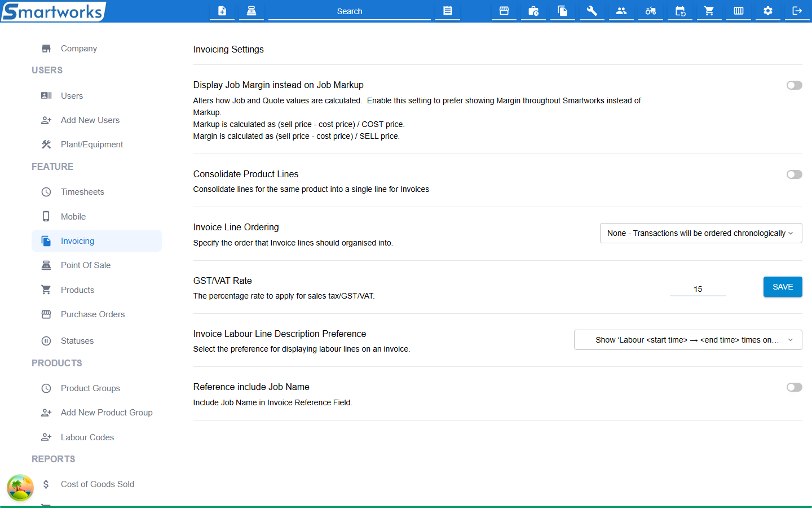Click the briefcase with clock icon

pyautogui.click(x=533, y=11)
